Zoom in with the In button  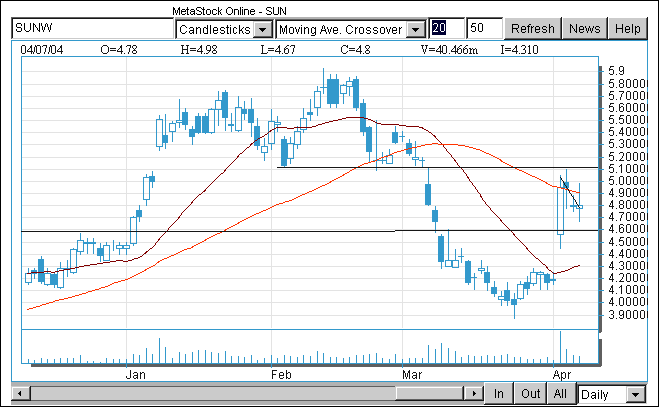click(x=499, y=394)
